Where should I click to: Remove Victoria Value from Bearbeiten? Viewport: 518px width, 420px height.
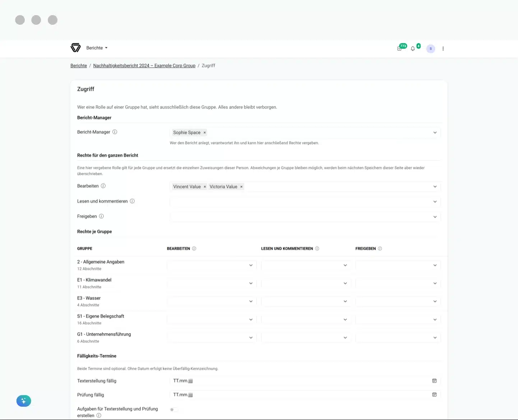coord(241,187)
